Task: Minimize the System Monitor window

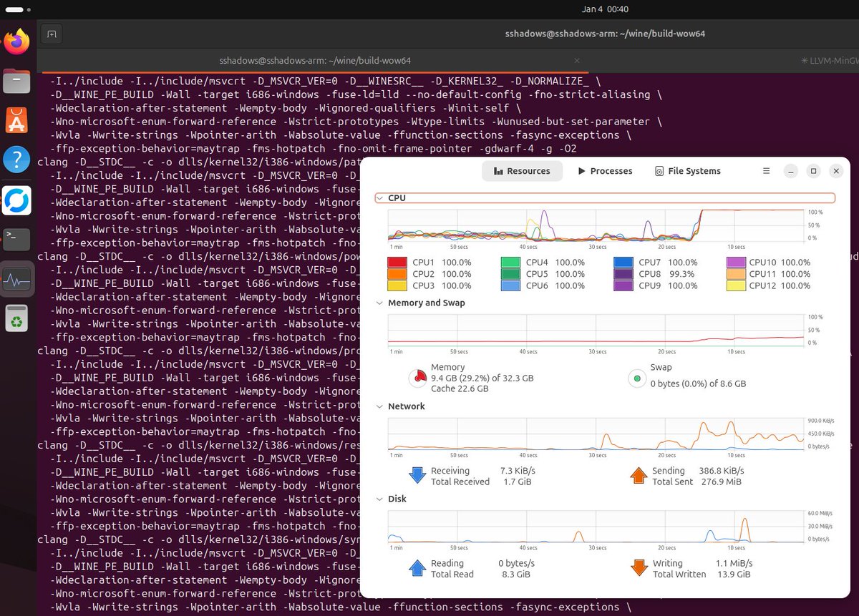Action: pos(791,171)
